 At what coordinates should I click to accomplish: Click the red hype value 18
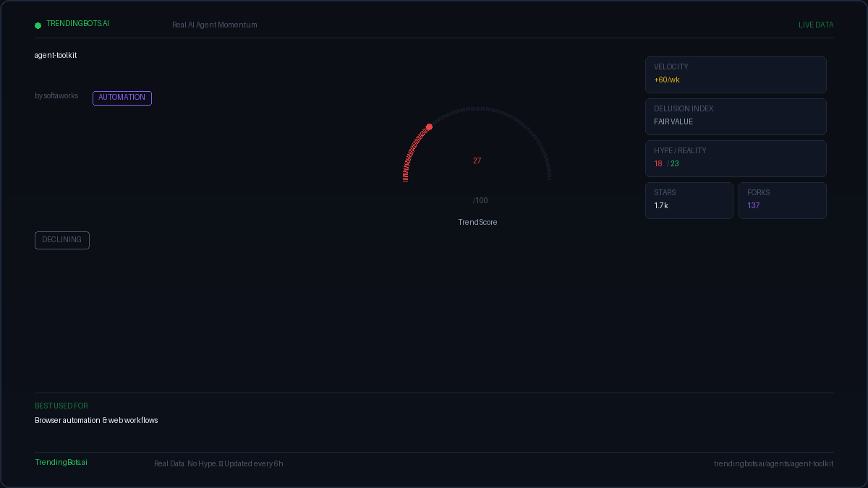coord(658,164)
